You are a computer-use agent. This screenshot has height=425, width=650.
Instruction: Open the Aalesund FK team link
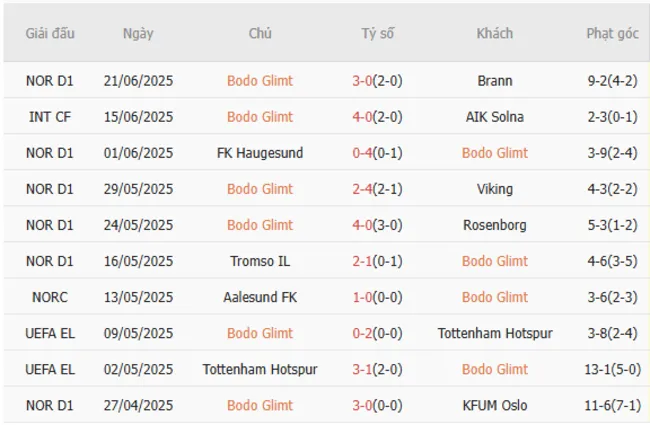260,297
